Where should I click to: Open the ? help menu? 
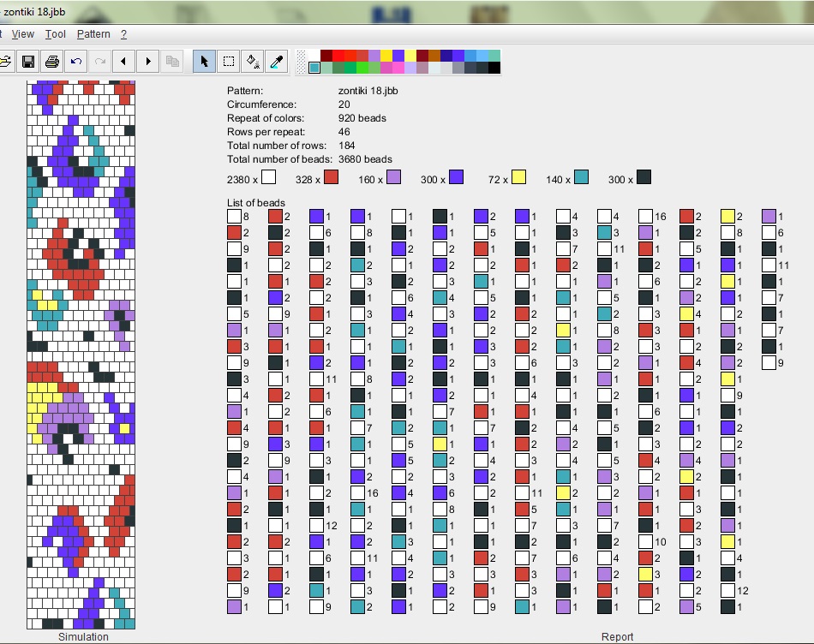123,34
